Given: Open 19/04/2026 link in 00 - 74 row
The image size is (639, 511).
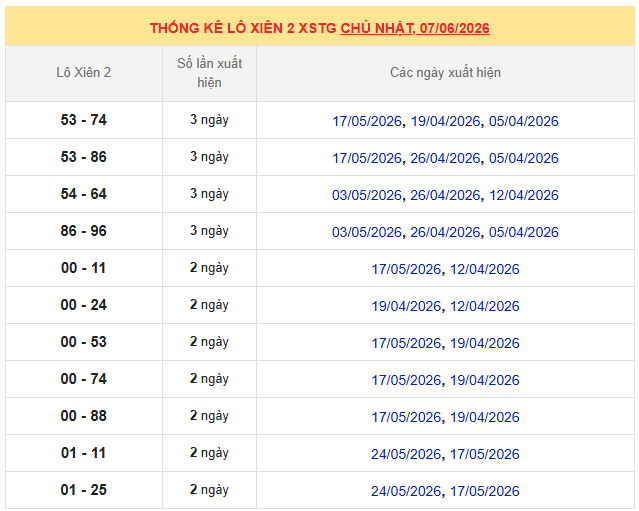Looking at the screenshot, I should (x=485, y=381).
